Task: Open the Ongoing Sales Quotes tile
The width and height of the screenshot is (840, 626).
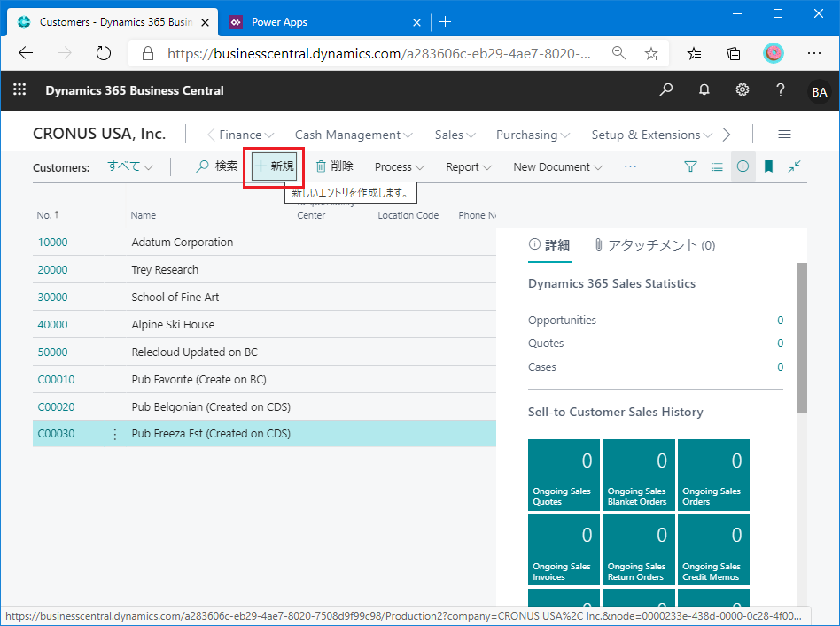Action: click(564, 475)
